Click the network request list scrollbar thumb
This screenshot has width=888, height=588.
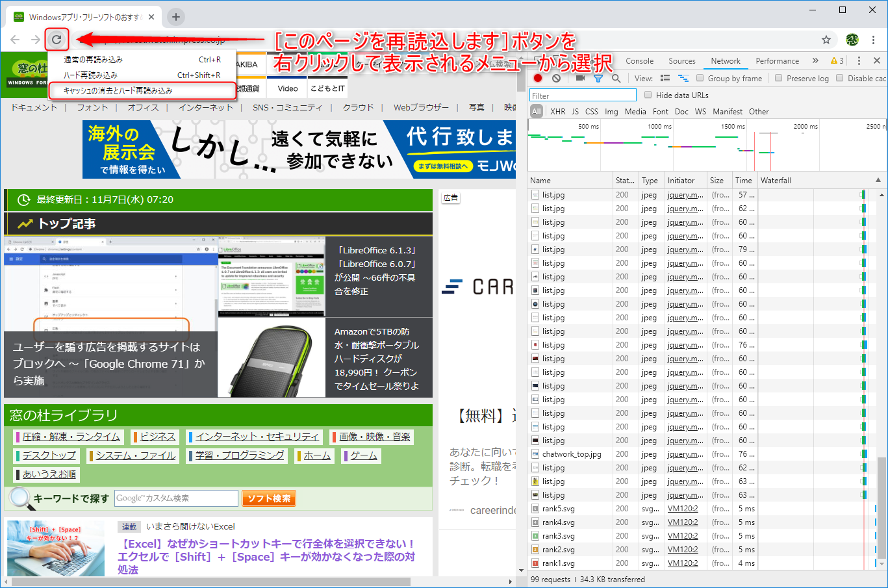pyautogui.click(x=882, y=507)
